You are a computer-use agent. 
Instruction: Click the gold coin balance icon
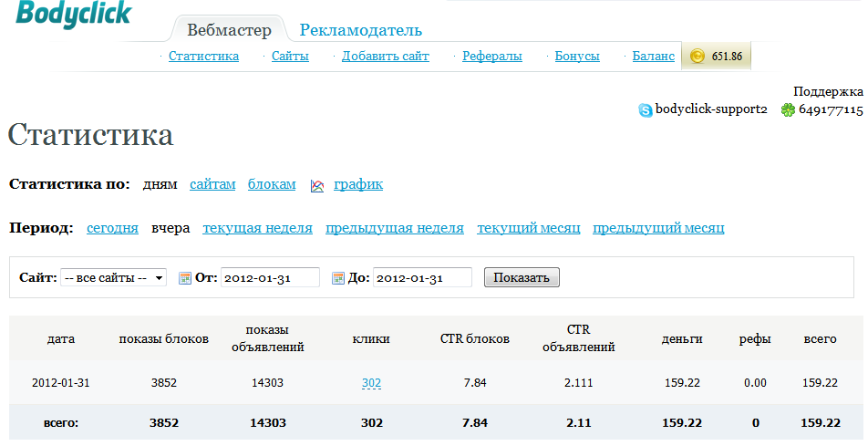pyautogui.click(x=697, y=56)
